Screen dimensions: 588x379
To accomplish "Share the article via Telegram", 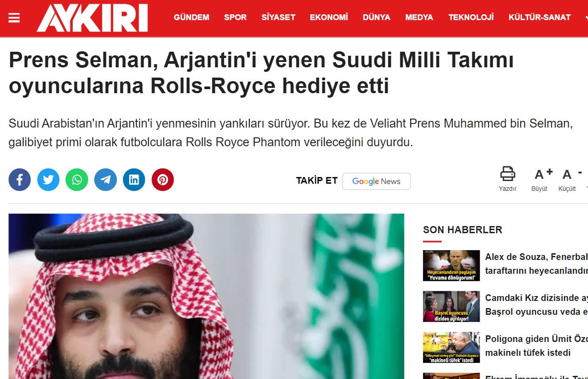I will tap(106, 180).
